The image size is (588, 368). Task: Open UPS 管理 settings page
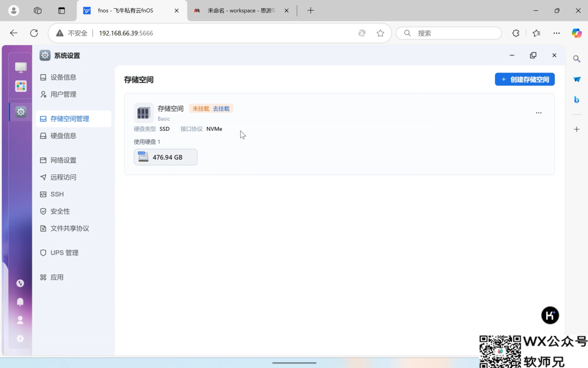coord(73,253)
